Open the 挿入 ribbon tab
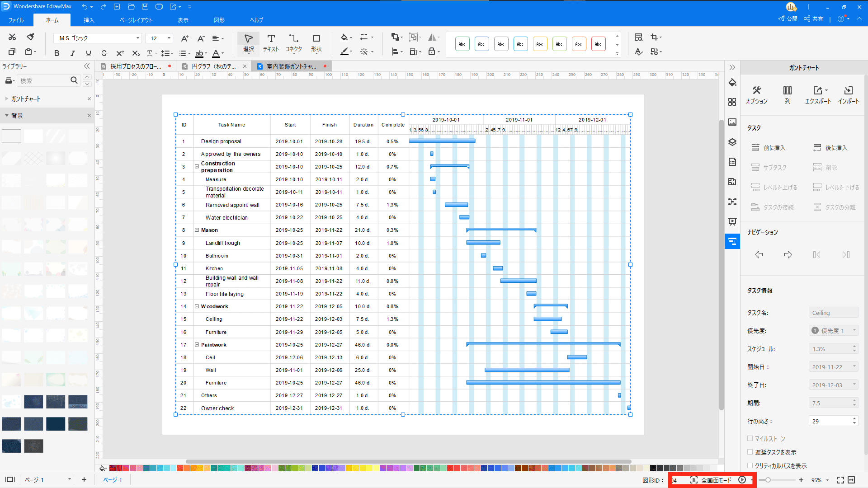This screenshot has width=868, height=488. (89, 20)
